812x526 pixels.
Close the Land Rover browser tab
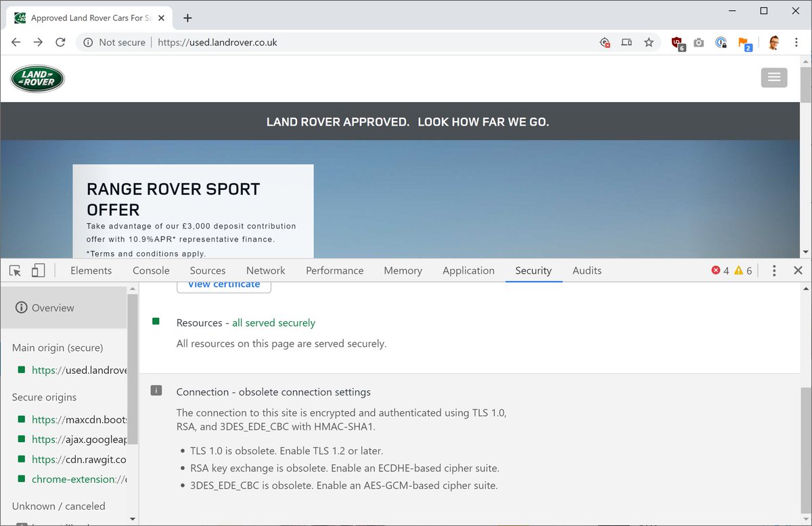point(163,18)
